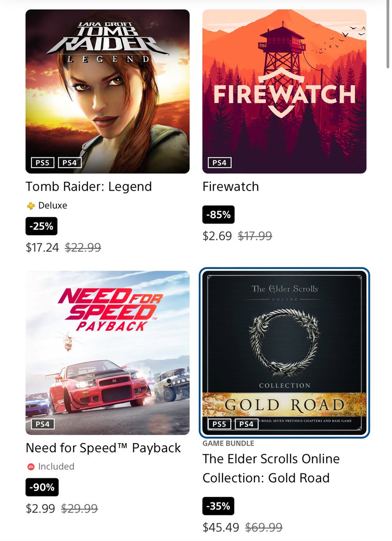392x541 pixels.
Task: Open the Tomb Raider: Legend title link
Action: pyautogui.click(x=89, y=187)
